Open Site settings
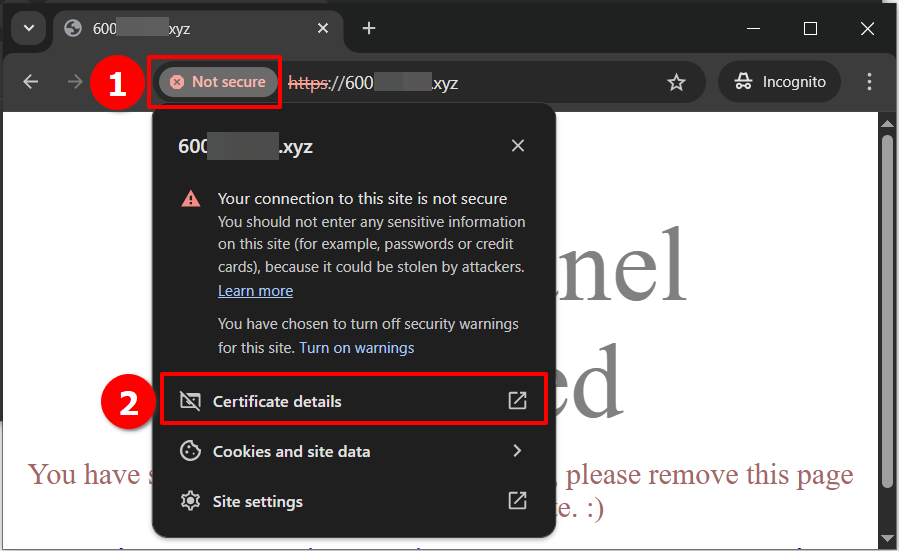Image resolution: width=899 pixels, height=551 pixels. coord(354,502)
